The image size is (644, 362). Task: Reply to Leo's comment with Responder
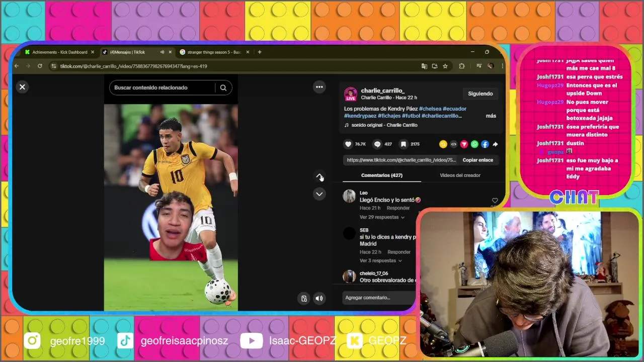[398, 208]
